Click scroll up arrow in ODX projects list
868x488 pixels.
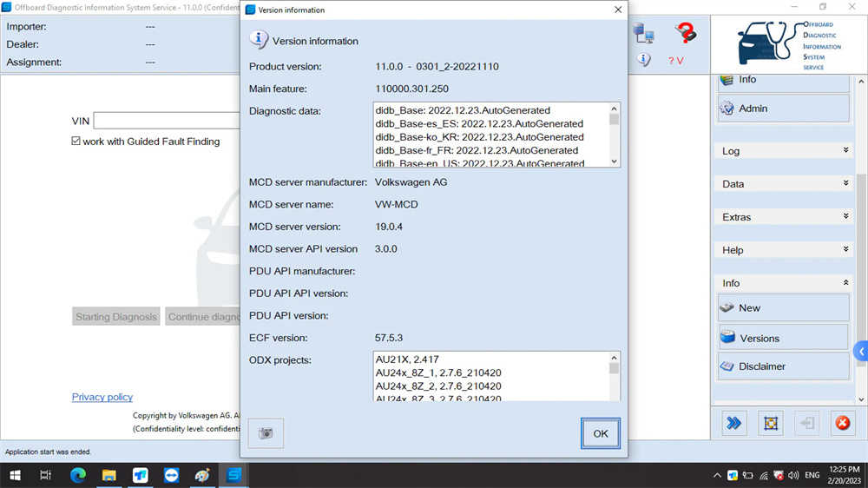[614, 358]
